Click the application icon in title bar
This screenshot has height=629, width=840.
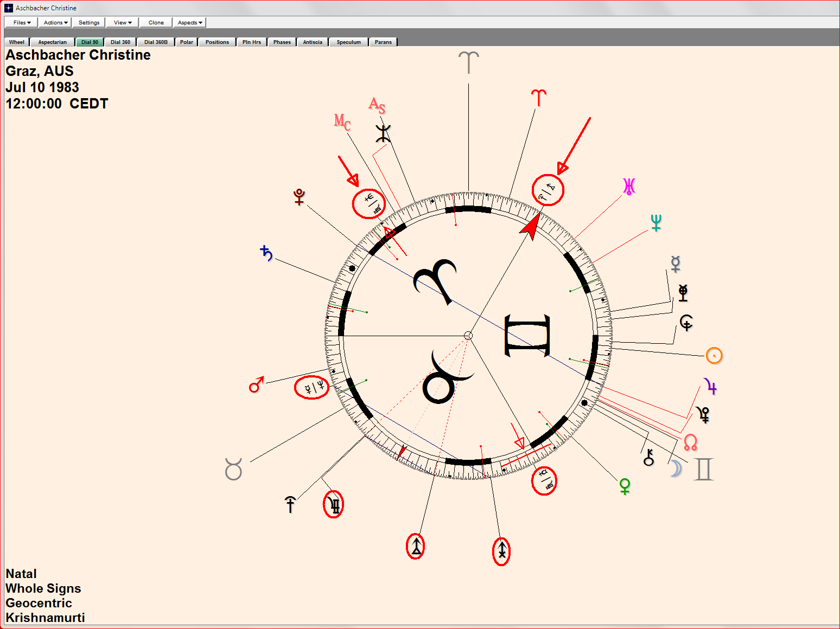coord(9,8)
